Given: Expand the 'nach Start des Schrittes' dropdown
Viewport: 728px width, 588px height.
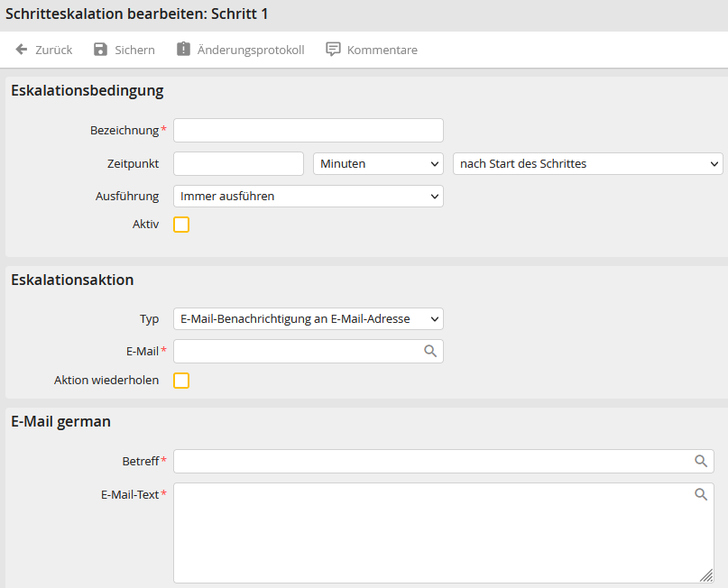Looking at the screenshot, I should 587,164.
